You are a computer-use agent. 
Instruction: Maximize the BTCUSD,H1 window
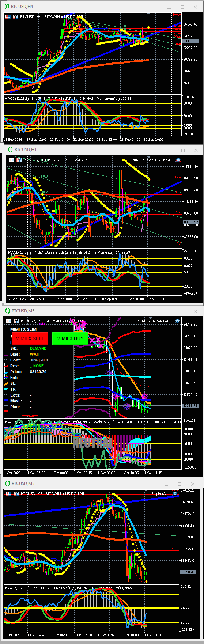[183, 150]
